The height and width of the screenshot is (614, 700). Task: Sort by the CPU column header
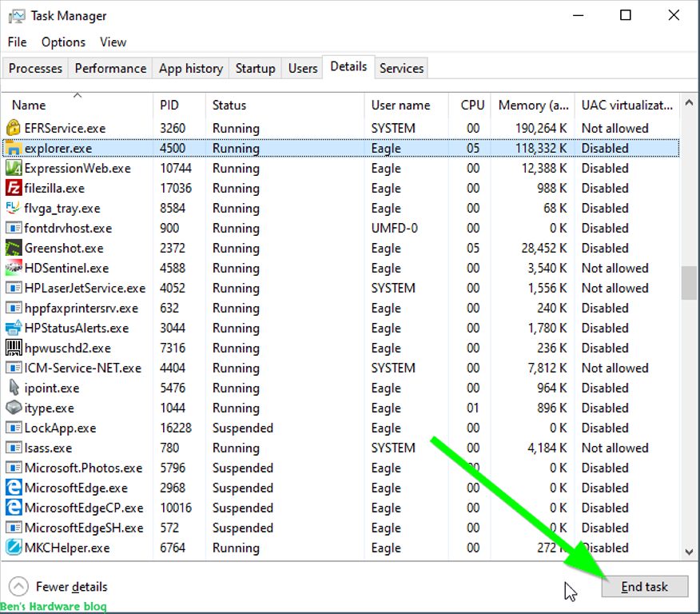pos(469,105)
